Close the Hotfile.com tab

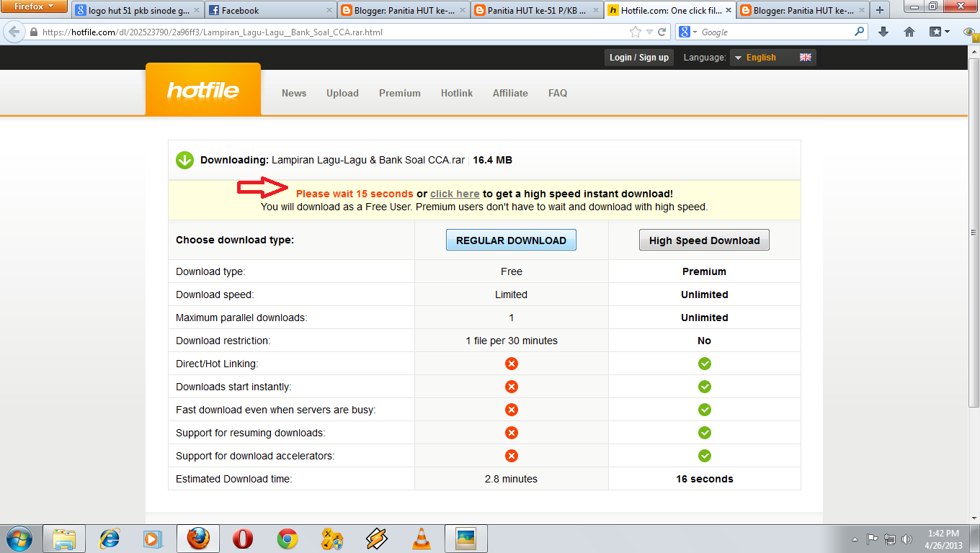727,11
